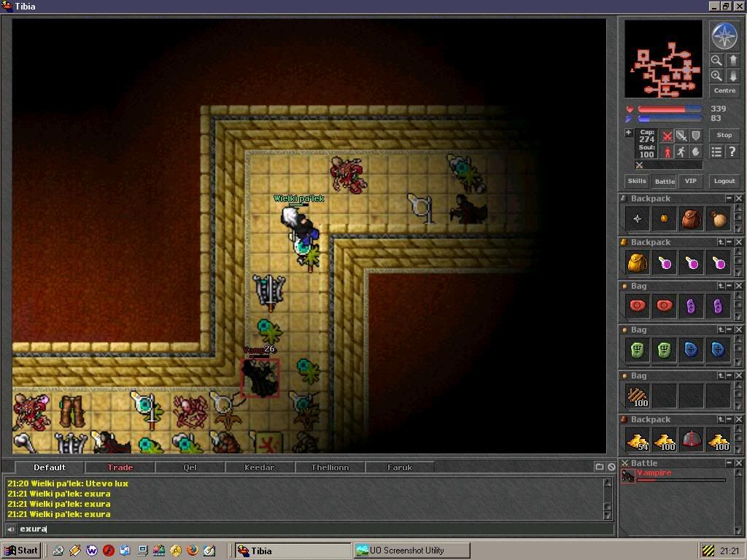Select the second blue crosshair rune
This screenshot has height=560, width=747.
719,350
